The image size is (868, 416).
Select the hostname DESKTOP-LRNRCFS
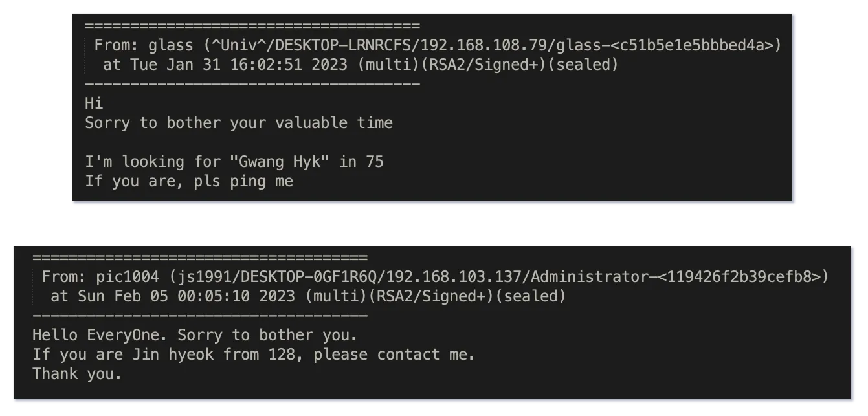(x=335, y=45)
